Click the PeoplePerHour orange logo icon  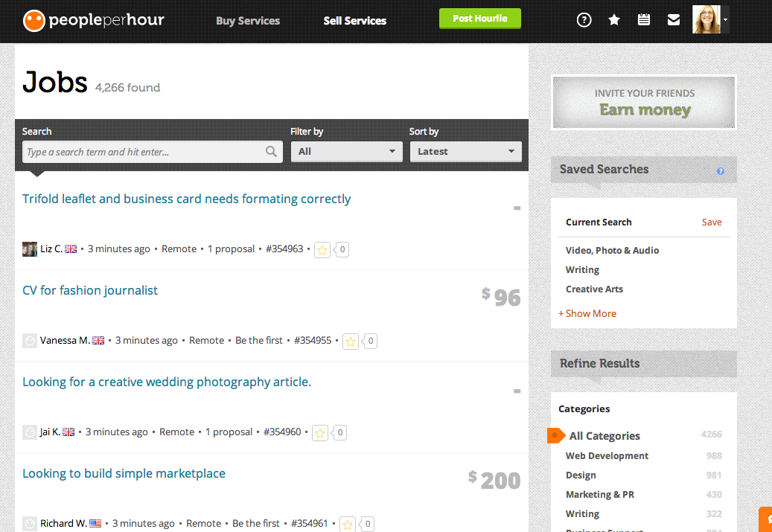coord(34,21)
